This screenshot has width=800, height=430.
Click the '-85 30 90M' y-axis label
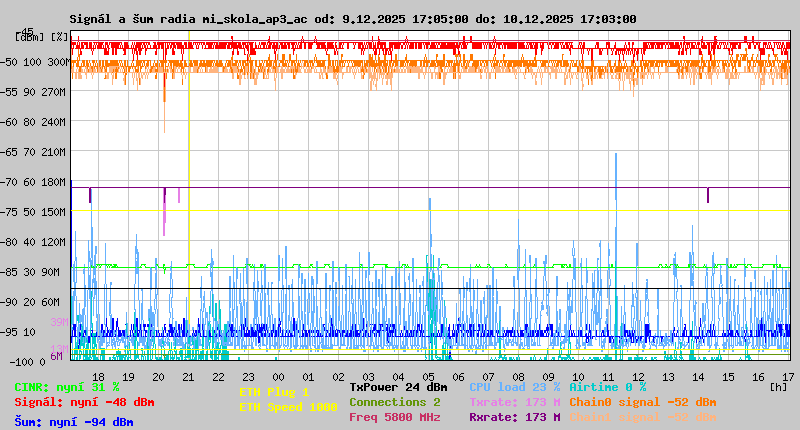[x=30, y=272]
